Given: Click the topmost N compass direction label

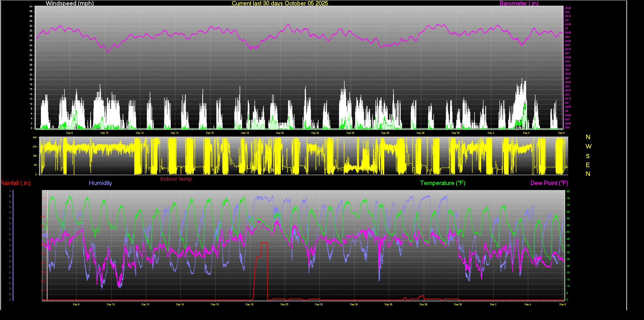Looking at the screenshot, I should 588,137.
